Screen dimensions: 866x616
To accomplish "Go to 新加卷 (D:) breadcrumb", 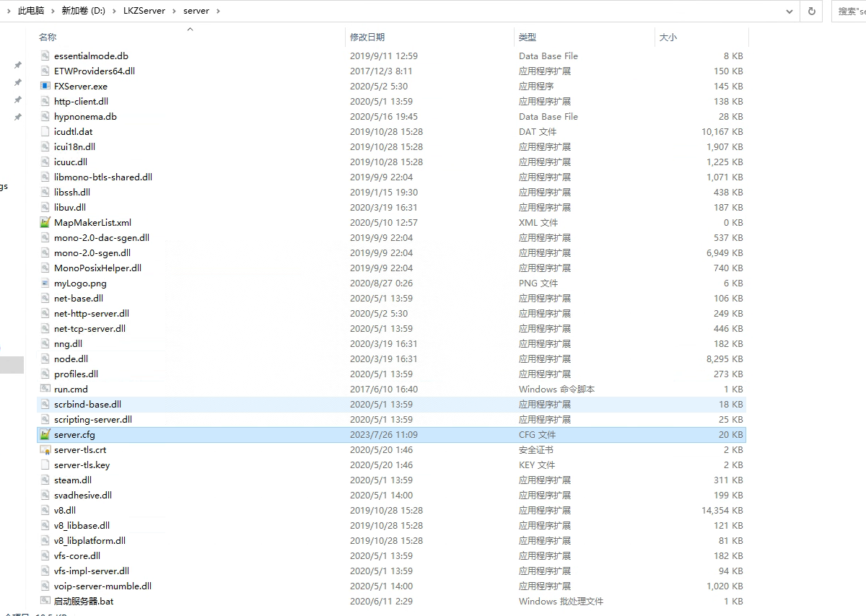I will click(83, 11).
